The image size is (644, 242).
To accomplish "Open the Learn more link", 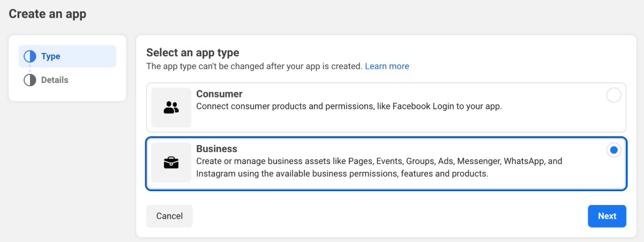I will [x=387, y=66].
